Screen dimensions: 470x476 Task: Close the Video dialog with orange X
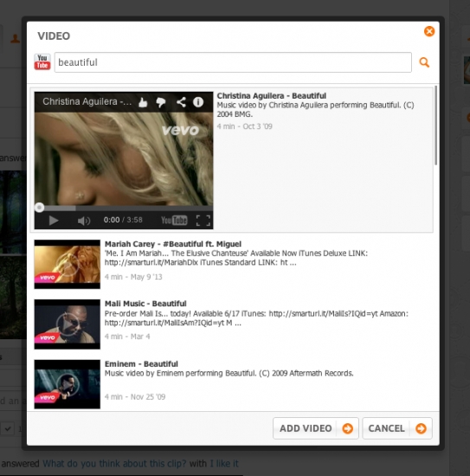click(429, 31)
